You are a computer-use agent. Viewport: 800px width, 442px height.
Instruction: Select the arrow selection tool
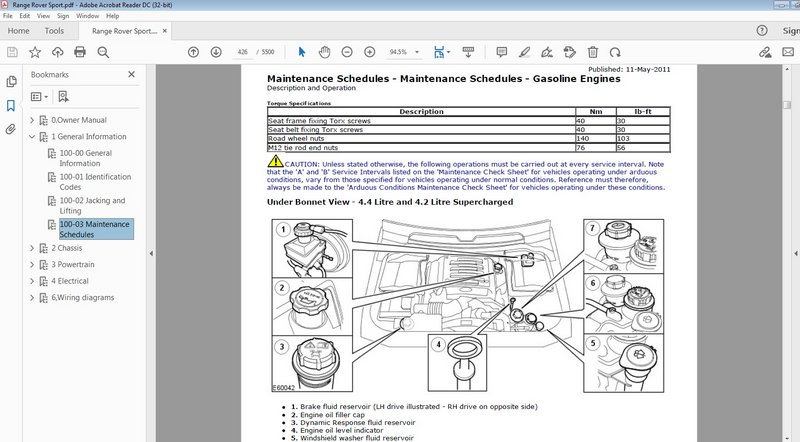click(x=302, y=52)
